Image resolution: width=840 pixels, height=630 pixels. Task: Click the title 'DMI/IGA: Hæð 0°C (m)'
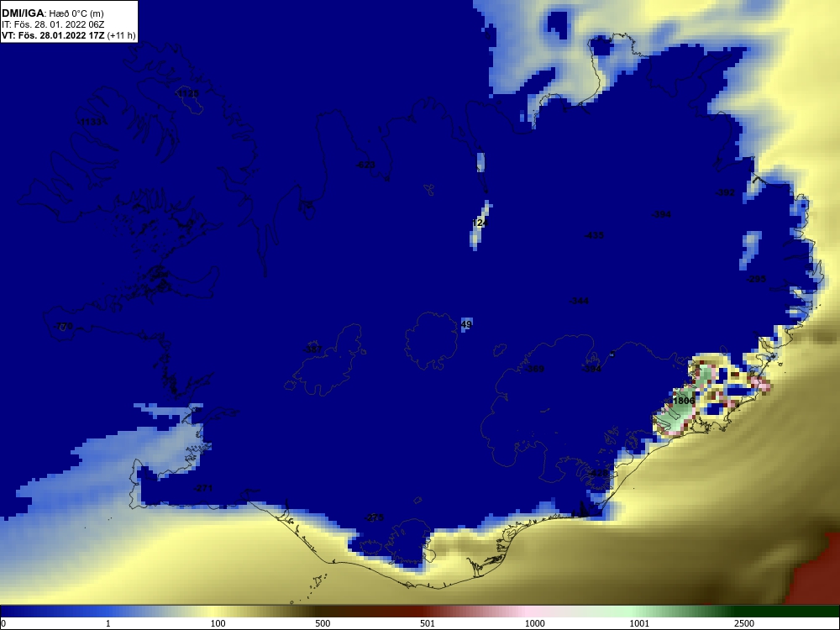pyautogui.click(x=52, y=13)
